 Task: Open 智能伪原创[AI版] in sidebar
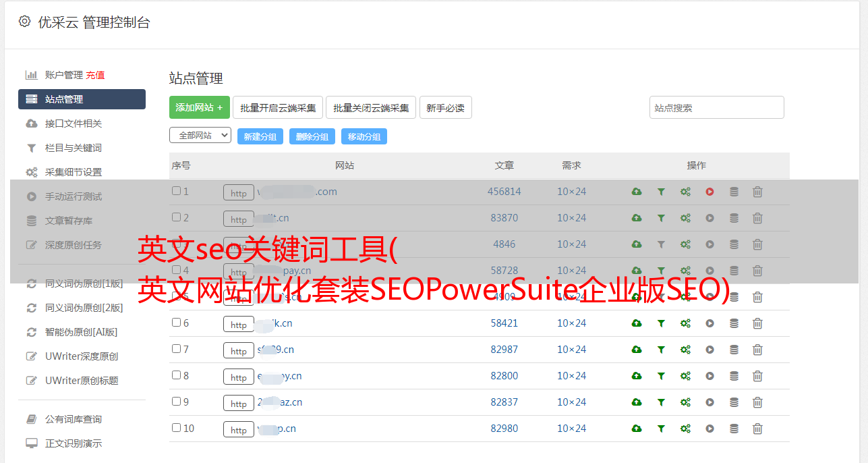[x=82, y=332]
